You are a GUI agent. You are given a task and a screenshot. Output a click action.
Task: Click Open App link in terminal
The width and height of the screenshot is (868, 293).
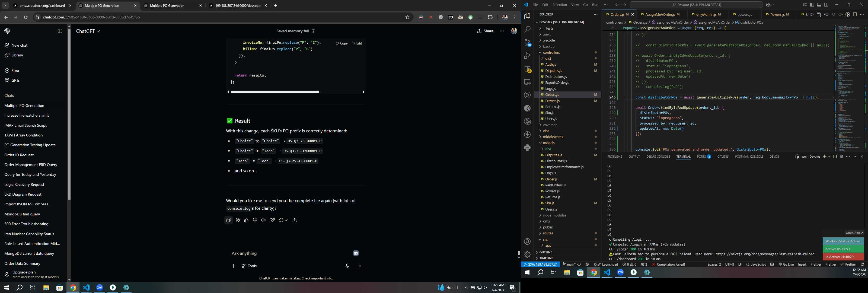tap(854, 233)
